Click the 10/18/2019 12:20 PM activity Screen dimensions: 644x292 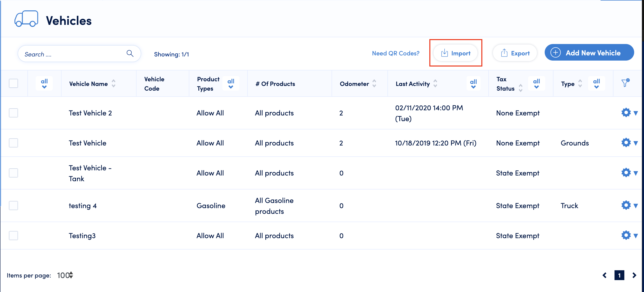pyautogui.click(x=436, y=143)
